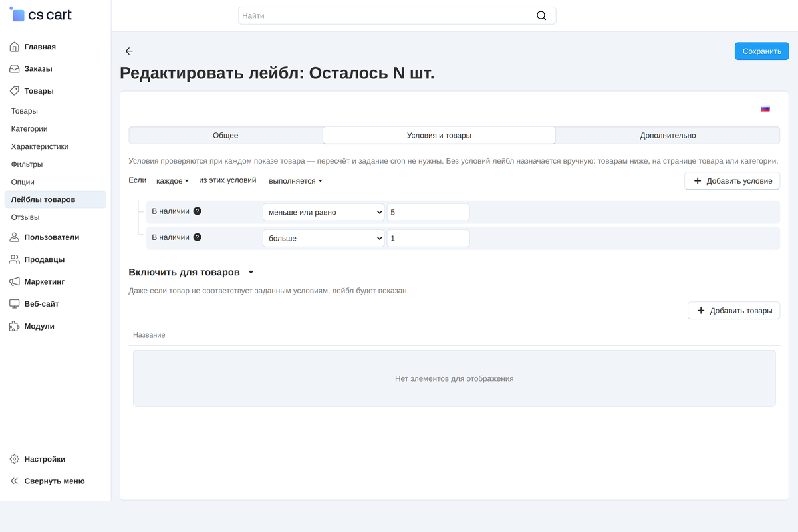Click 'Добавить товары' button

coord(733,311)
